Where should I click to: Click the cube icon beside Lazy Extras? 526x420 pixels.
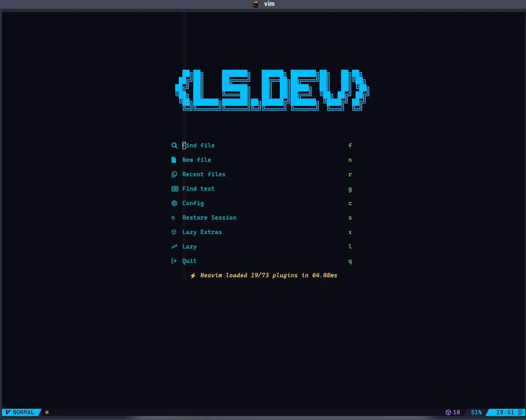[174, 232]
